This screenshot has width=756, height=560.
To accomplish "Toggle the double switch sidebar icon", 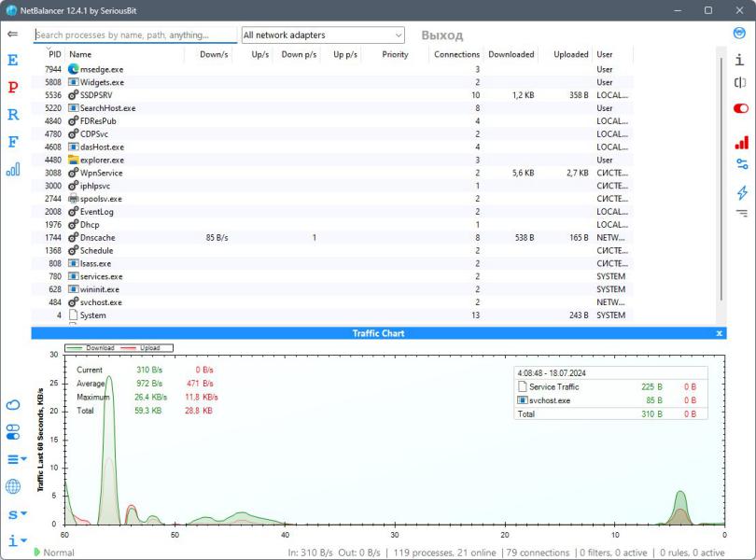I will click(x=13, y=432).
